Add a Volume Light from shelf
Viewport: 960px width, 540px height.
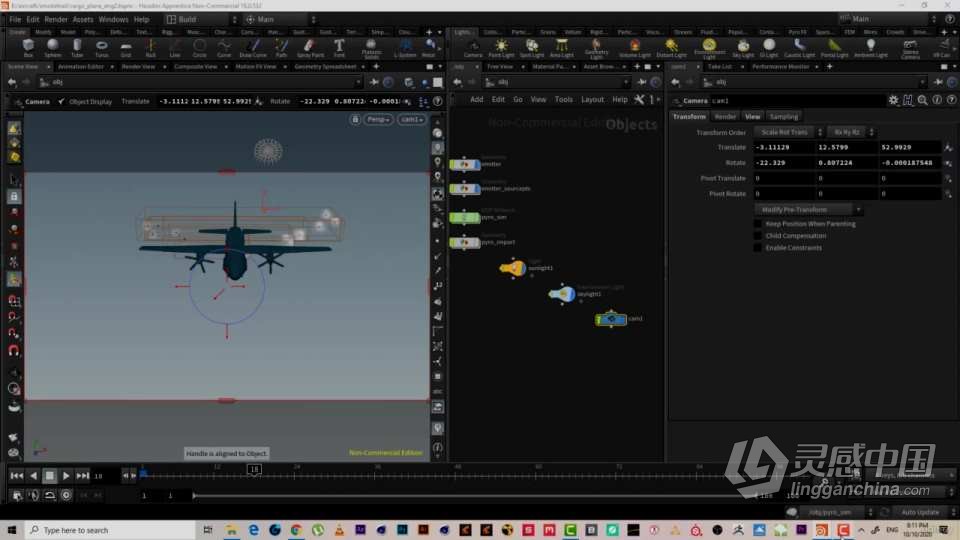tap(635, 48)
